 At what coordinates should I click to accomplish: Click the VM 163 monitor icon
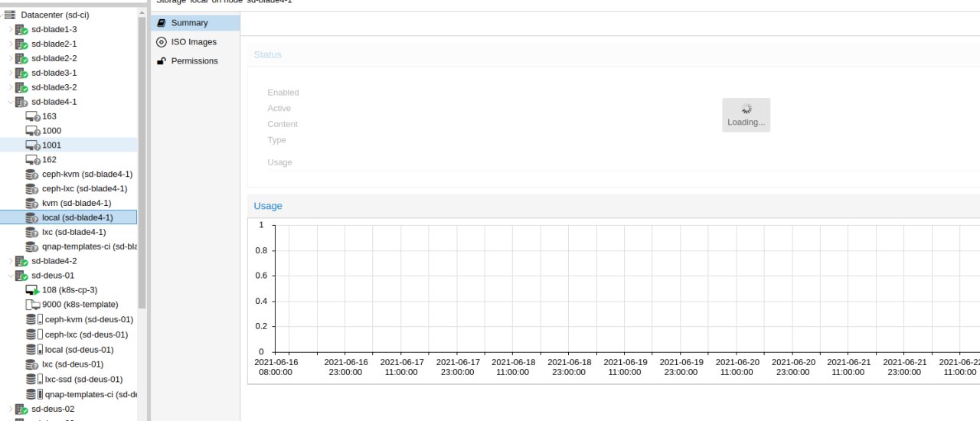pyautogui.click(x=32, y=116)
